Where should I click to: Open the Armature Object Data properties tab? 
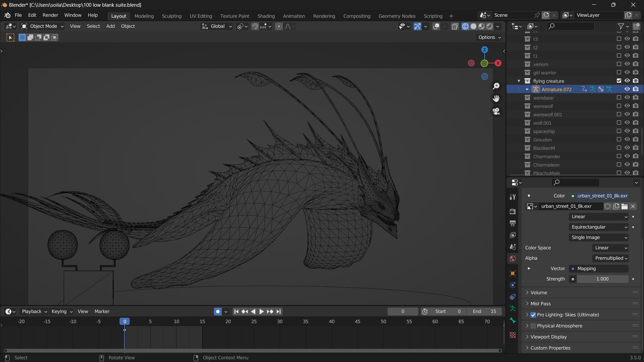[513, 309]
